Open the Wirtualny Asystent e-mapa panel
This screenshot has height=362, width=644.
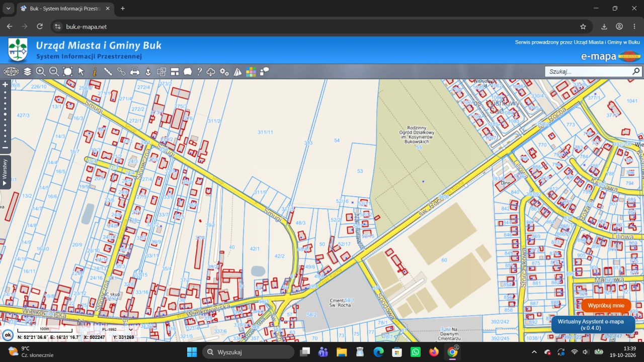(x=593, y=324)
